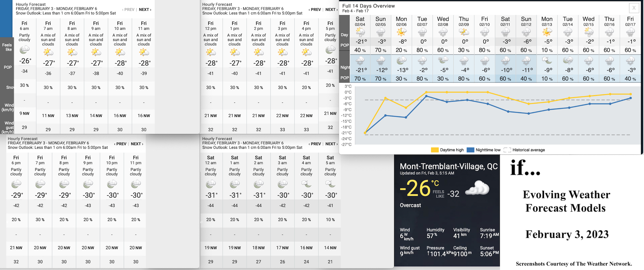Click the Fri 5 pm partly cloudy icon

(330, 50)
